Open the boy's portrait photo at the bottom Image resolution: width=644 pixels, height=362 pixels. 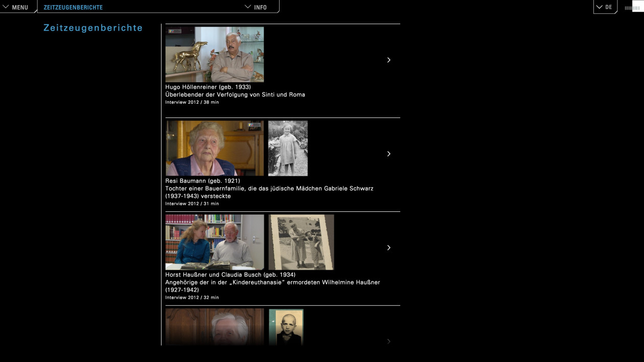286,327
